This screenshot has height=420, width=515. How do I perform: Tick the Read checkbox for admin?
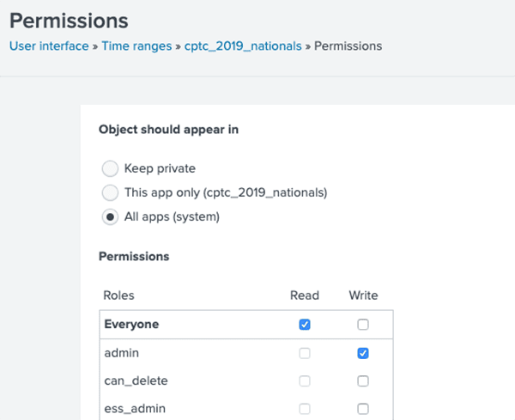[x=305, y=353]
